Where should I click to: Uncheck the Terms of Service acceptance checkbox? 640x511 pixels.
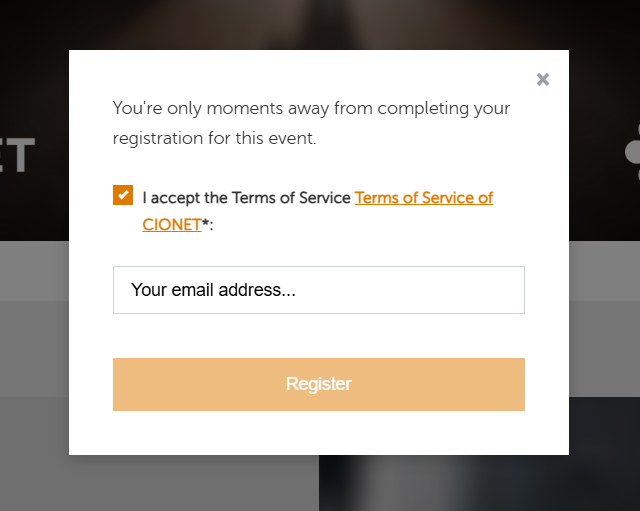tap(123, 195)
